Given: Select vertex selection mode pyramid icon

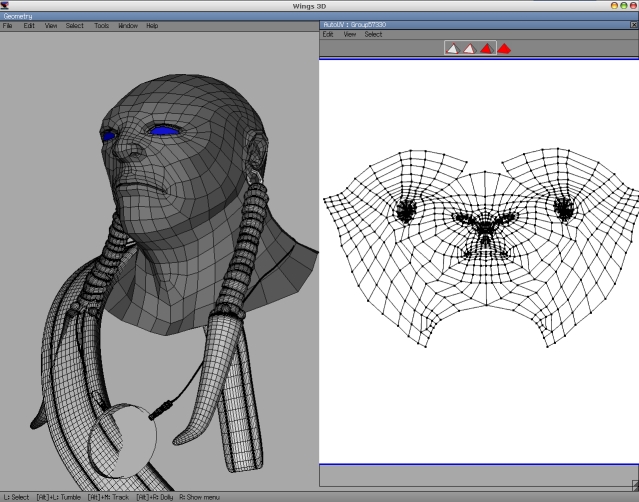Looking at the screenshot, I should click(453, 48).
